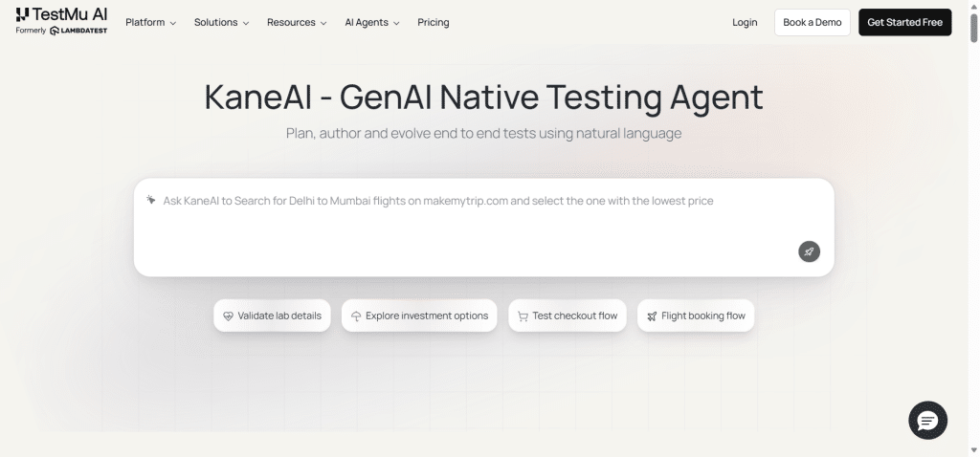The height and width of the screenshot is (457, 980).
Task: Open the Solutions menu
Action: [221, 23]
